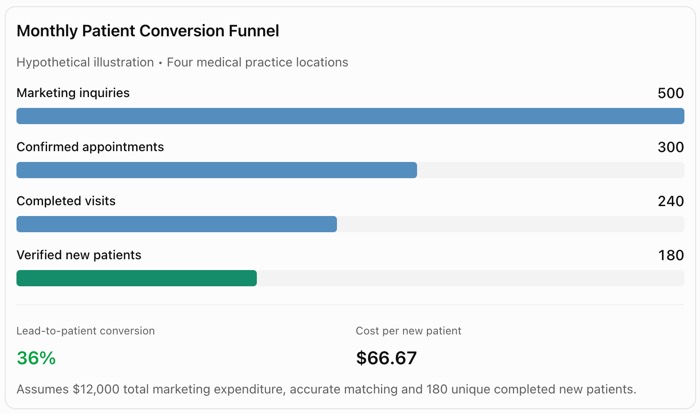Click the blue Marketing inquiries progress bar
This screenshot has height=414, width=700.
coord(350,116)
